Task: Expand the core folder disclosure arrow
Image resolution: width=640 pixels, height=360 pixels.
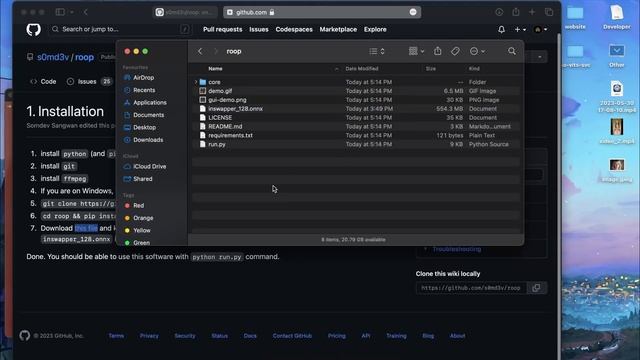Action: [x=196, y=82]
